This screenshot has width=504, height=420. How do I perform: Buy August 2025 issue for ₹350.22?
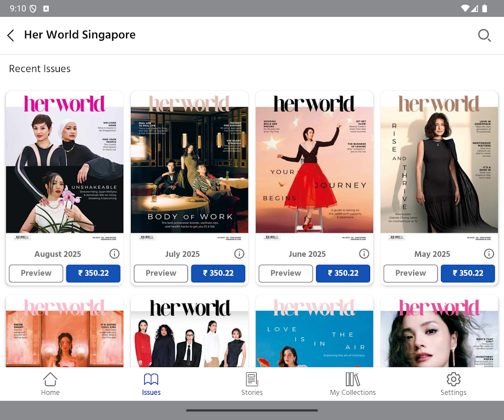tap(93, 274)
